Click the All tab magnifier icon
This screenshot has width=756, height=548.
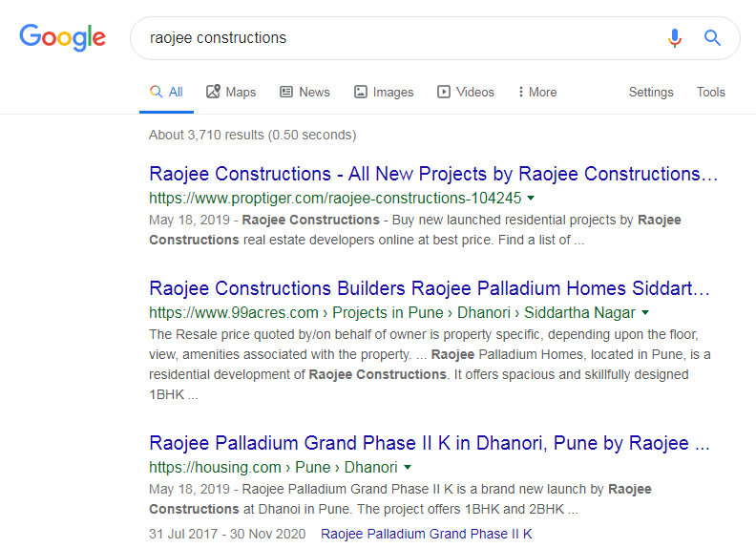[156, 92]
